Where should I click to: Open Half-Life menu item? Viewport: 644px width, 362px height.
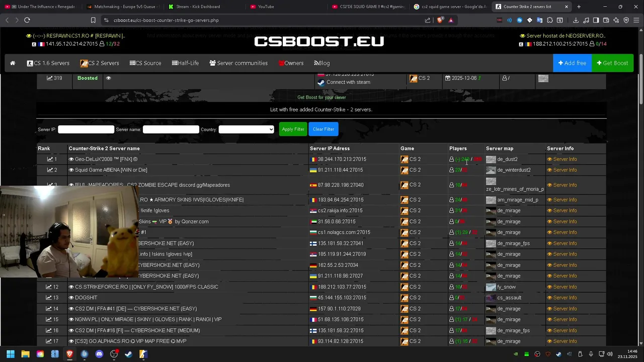[x=185, y=63]
